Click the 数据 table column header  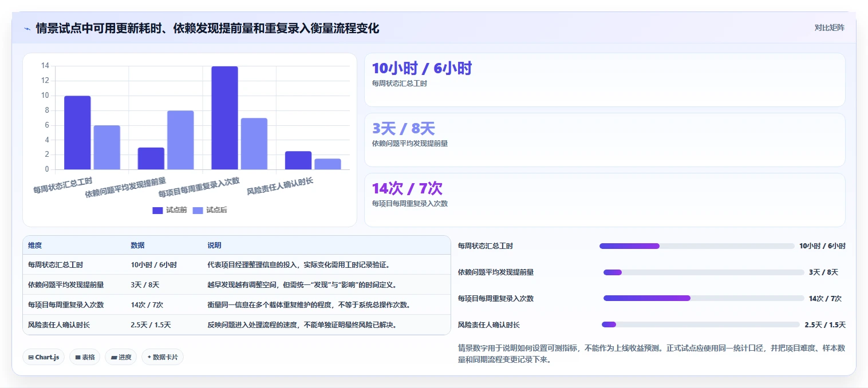137,245
